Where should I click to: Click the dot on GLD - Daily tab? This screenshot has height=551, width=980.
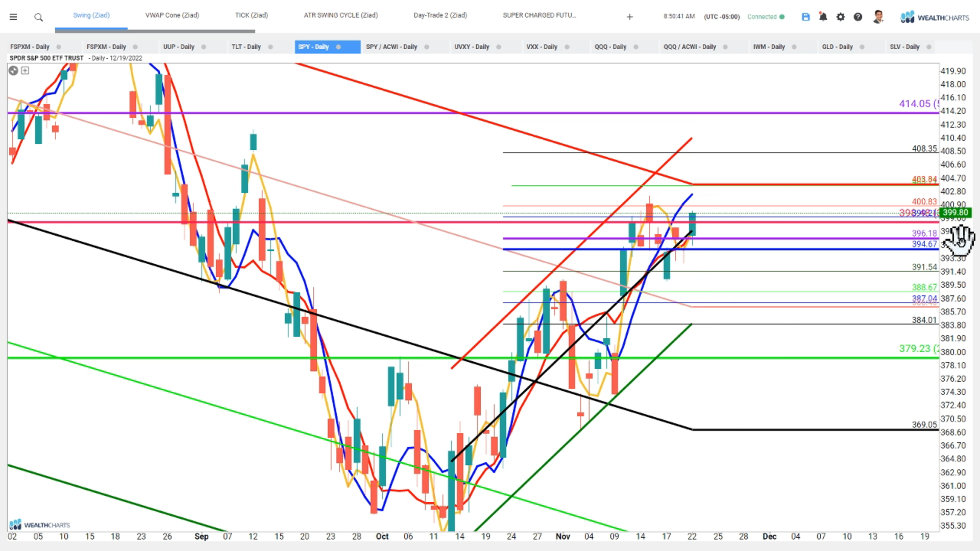(x=862, y=47)
